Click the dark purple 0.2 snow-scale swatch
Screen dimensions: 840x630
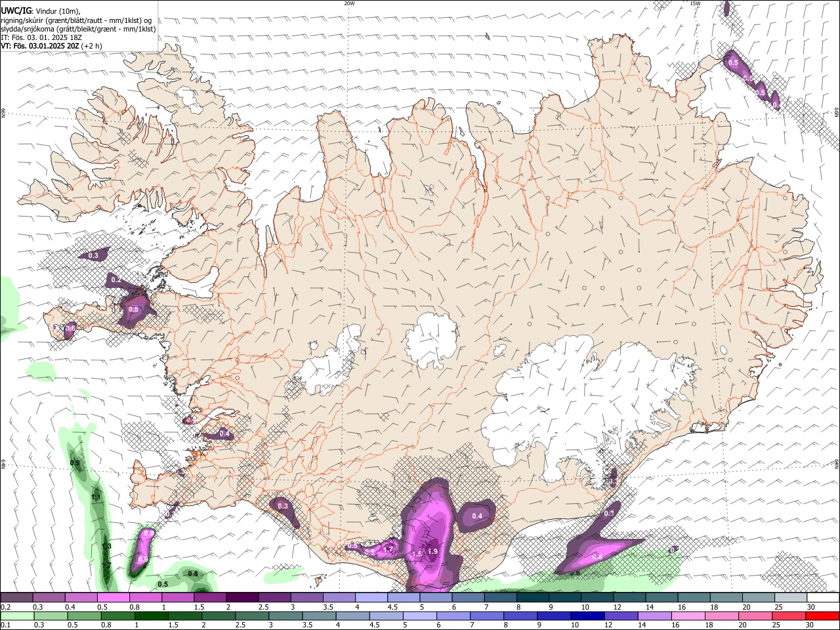tap(16, 597)
